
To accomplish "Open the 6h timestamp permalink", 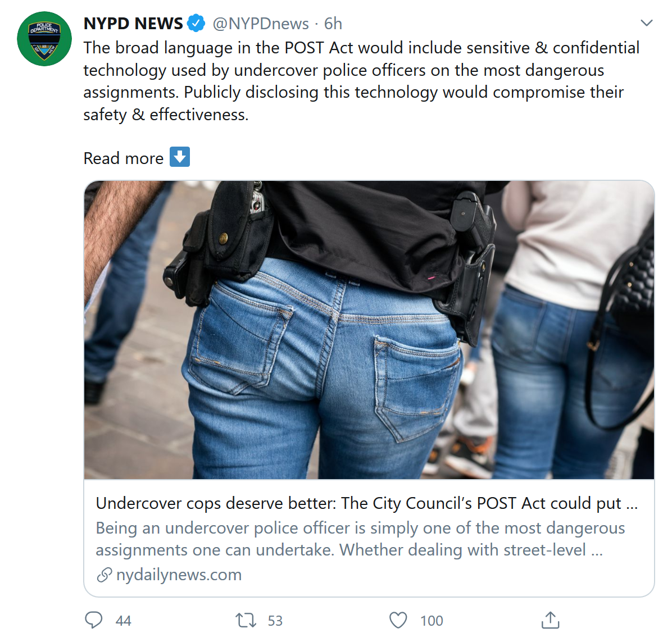I will [x=333, y=24].
